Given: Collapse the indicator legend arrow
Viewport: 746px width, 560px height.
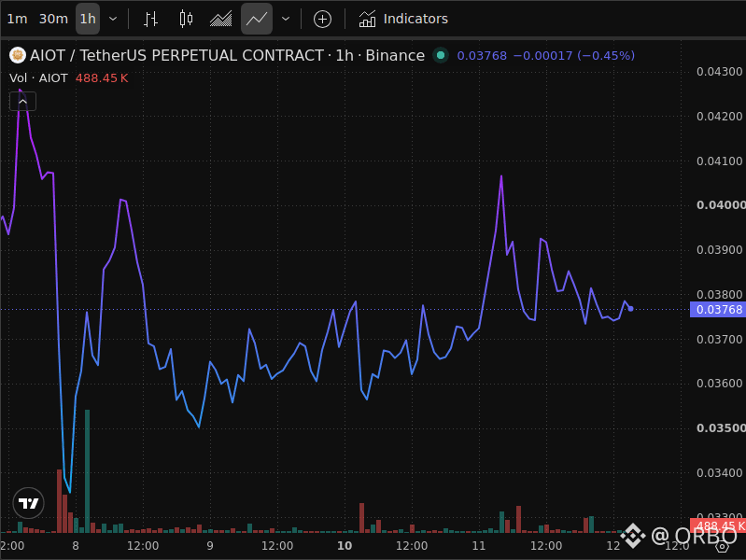Looking at the screenshot, I should tap(22, 102).
